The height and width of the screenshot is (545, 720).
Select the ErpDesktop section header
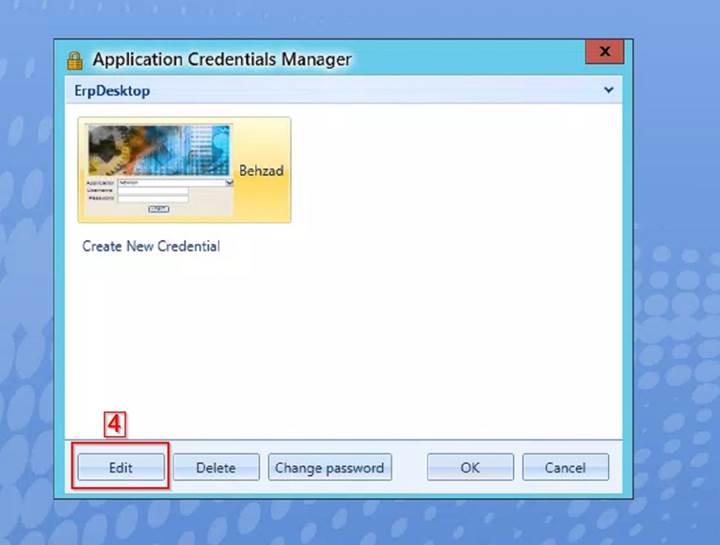pos(113,91)
